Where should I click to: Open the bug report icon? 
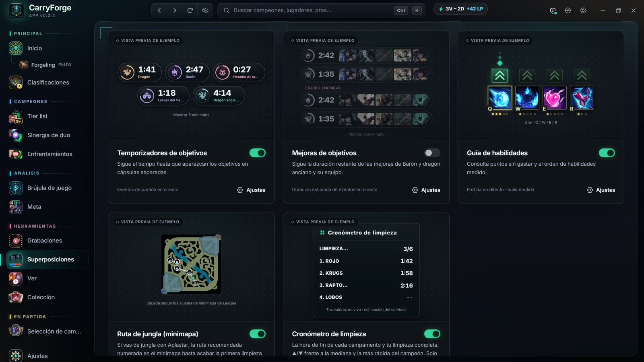tap(568, 10)
